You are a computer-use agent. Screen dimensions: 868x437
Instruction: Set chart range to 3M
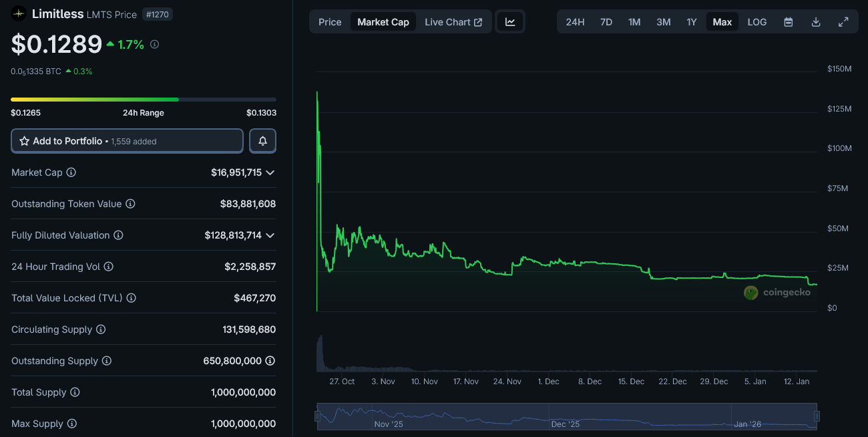click(x=663, y=22)
